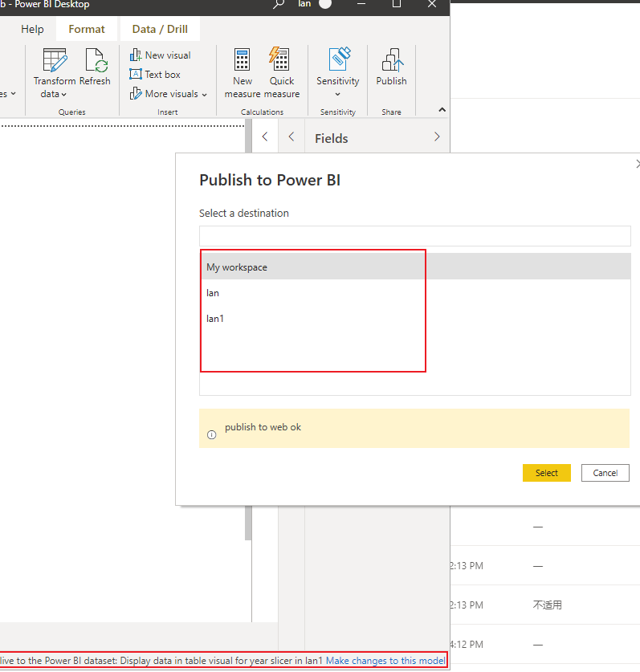Cancel the Publish to Power BI dialog
Screen dimensions: 640x672
coord(605,473)
